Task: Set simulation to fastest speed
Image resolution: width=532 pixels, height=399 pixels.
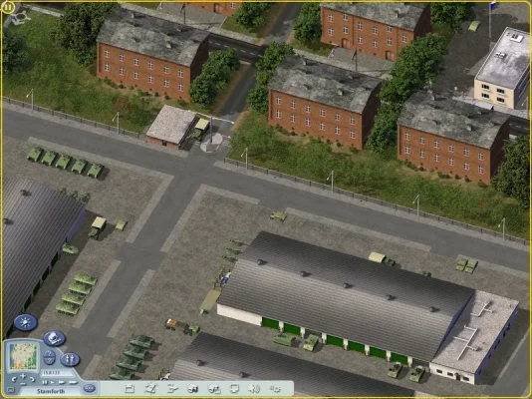Action: click(74, 382)
